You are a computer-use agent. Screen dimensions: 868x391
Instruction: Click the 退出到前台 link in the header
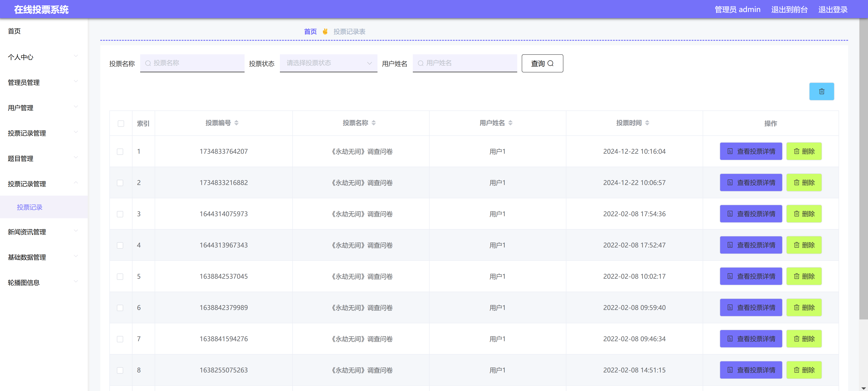(x=789, y=10)
